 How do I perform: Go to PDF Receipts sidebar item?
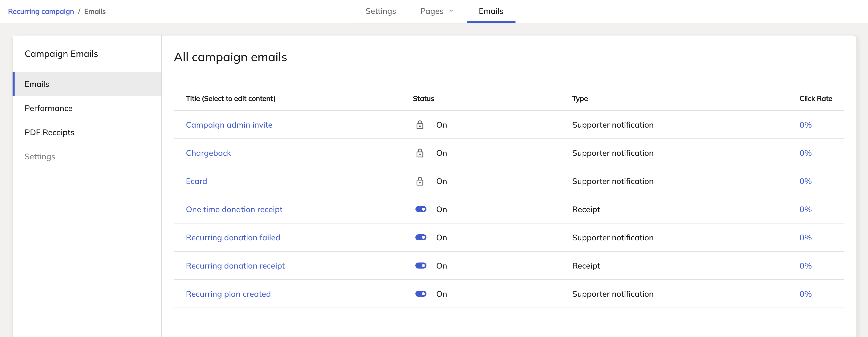click(49, 133)
